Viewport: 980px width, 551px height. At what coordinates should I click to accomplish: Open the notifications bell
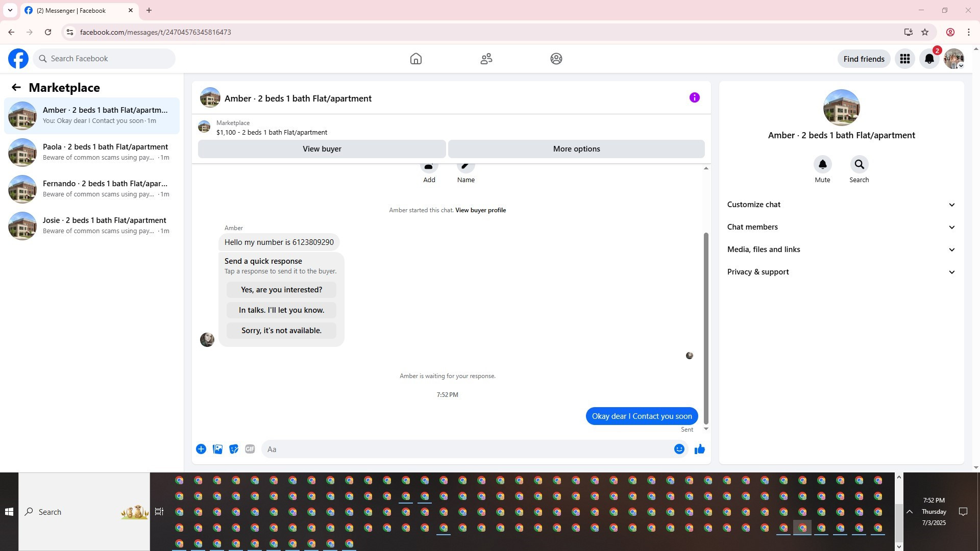[x=929, y=59]
